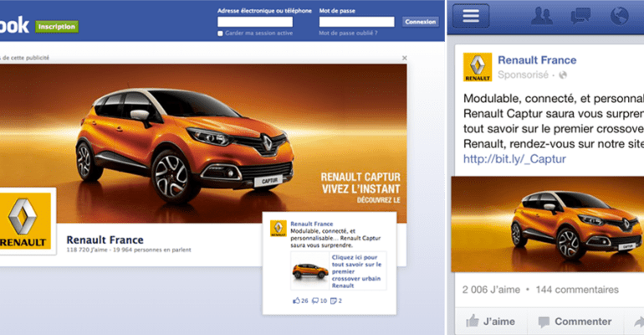Click Sponsorisé label under Renault France
Image resolution: width=644 pixels, height=335 pixels.
(x=523, y=75)
